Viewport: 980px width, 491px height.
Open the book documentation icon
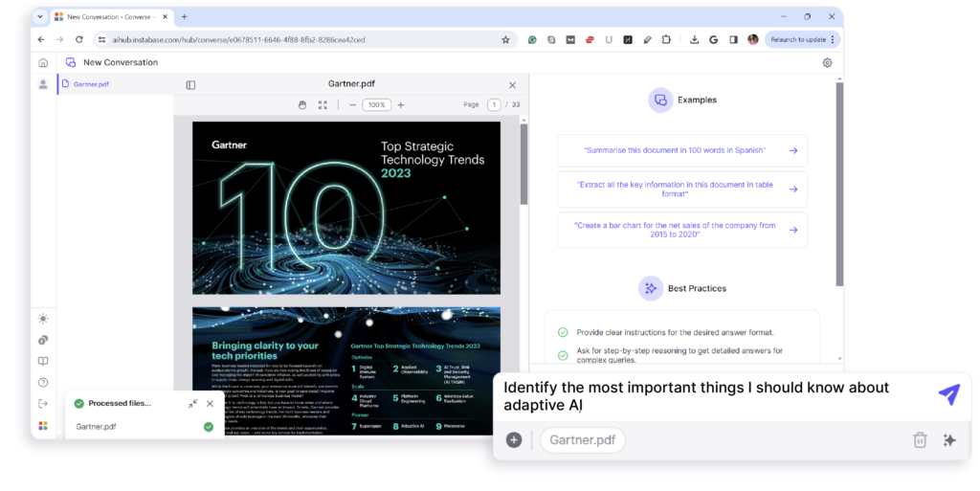click(43, 361)
